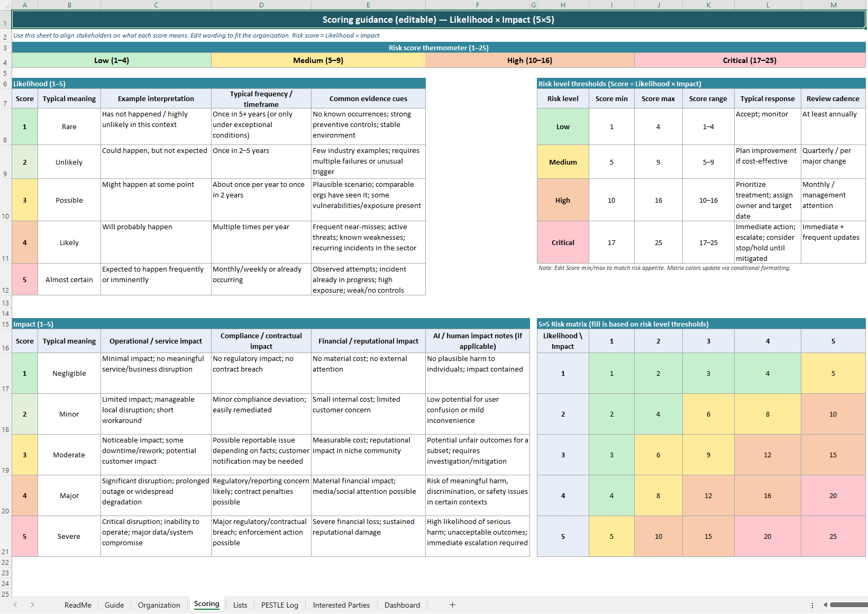Switch to the Lists sheet tab

point(240,605)
